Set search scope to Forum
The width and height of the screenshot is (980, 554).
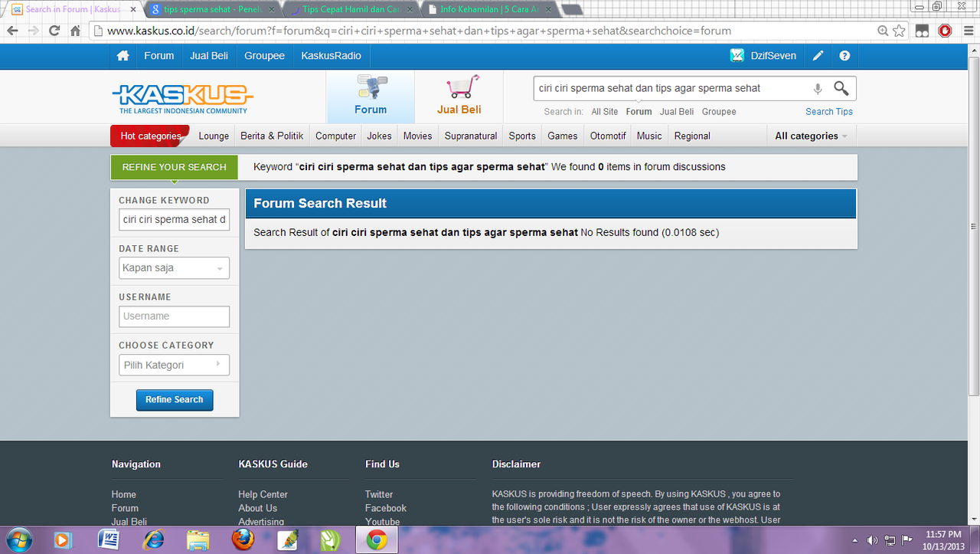click(639, 112)
